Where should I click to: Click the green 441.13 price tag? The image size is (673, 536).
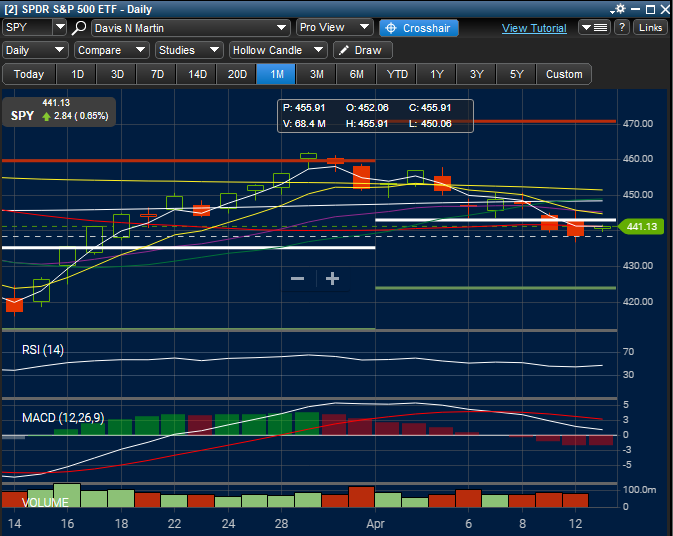641,227
